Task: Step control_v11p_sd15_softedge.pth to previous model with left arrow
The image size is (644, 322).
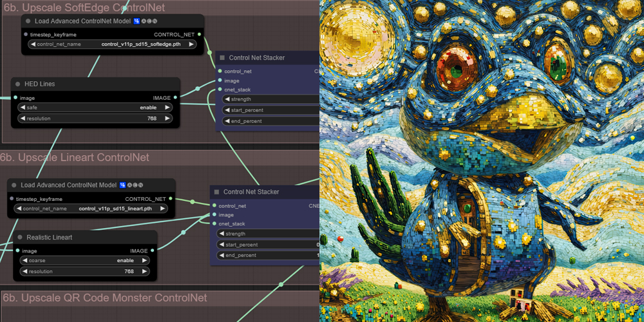Action: tap(33, 44)
